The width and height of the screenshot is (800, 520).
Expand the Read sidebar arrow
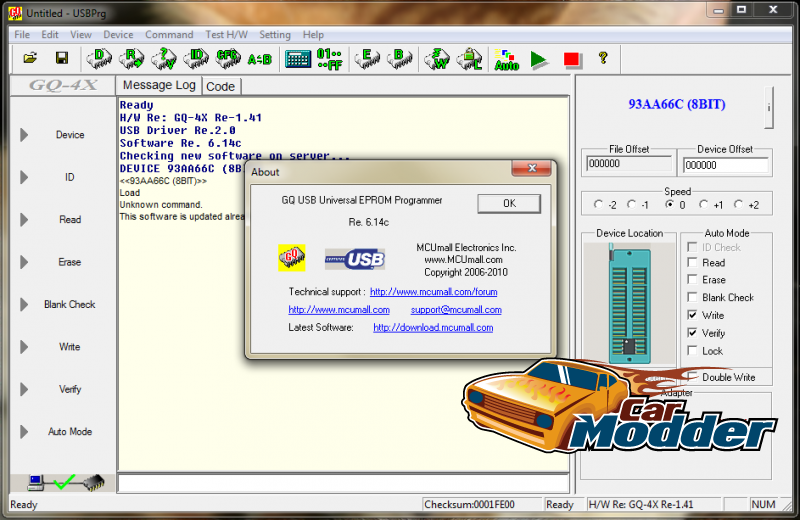[24, 219]
